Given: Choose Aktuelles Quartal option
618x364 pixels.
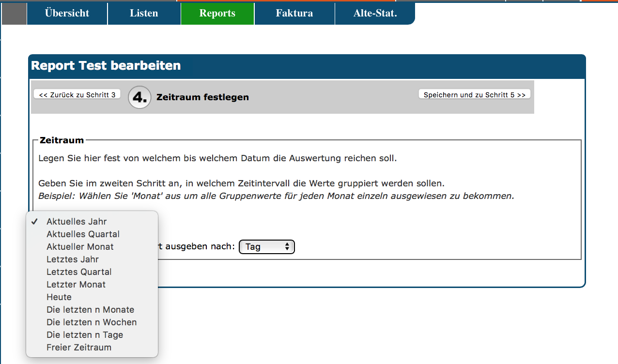Looking at the screenshot, I should pos(83,234).
